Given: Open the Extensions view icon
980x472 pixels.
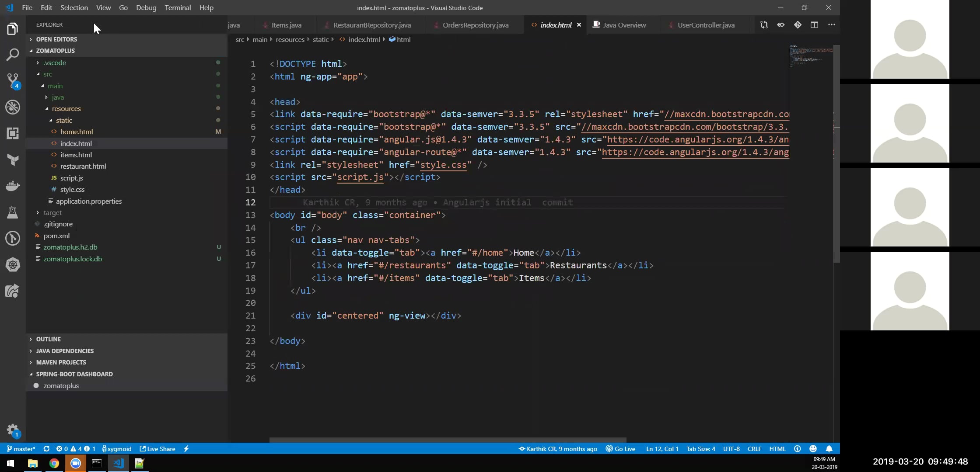Looking at the screenshot, I should [13, 133].
